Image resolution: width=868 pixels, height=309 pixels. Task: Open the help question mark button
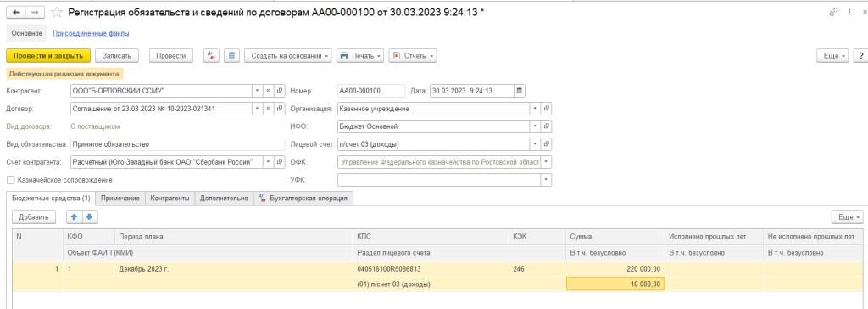pyautogui.click(x=861, y=56)
